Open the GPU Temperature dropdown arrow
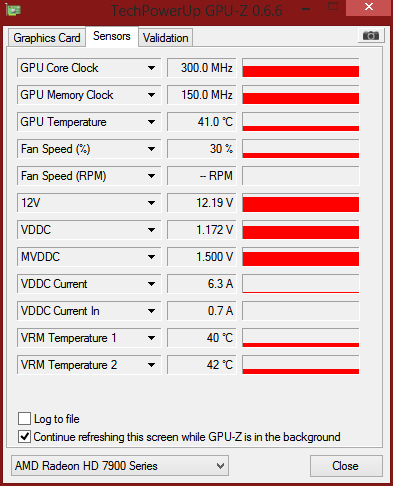The width and height of the screenshot is (393, 486). (x=151, y=122)
